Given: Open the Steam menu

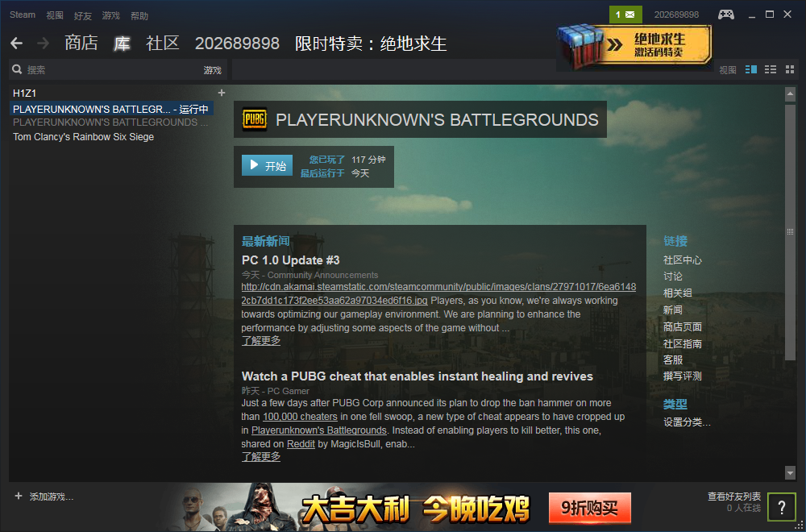Looking at the screenshot, I should point(23,15).
